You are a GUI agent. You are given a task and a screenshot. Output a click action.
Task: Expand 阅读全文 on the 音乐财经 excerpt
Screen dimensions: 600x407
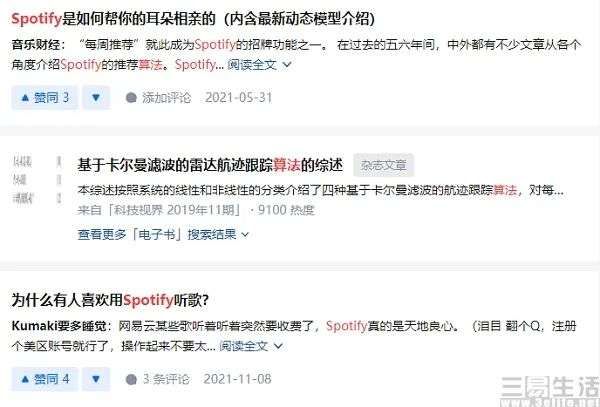pyautogui.click(x=259, y=65)
